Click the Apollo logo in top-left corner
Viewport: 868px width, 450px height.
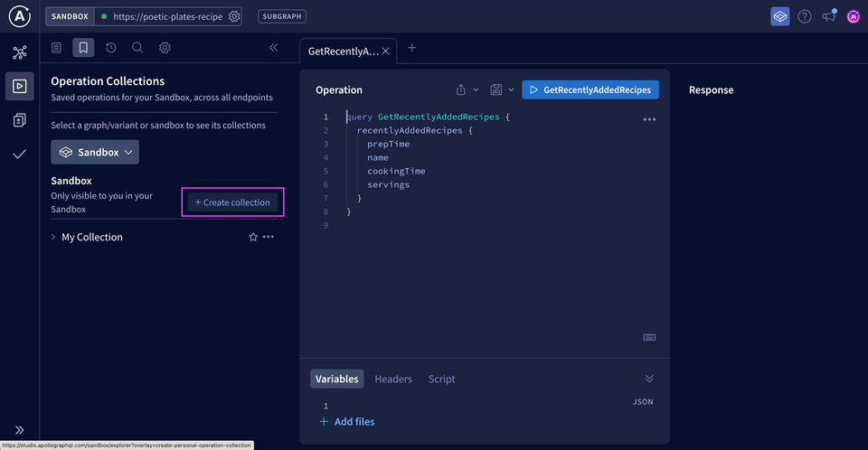click(x=19, y=16)
